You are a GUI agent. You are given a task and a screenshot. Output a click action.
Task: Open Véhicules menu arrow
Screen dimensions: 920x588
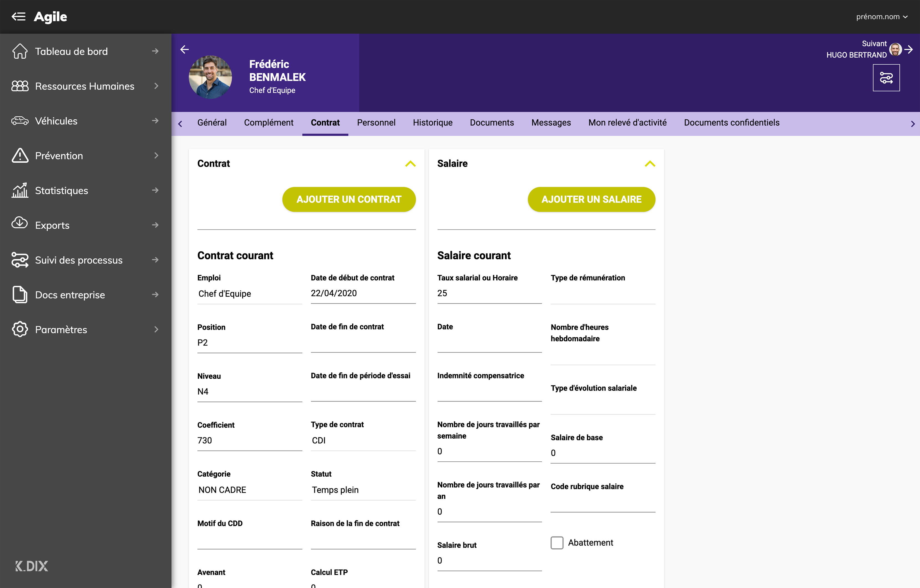tap(155, 121)
